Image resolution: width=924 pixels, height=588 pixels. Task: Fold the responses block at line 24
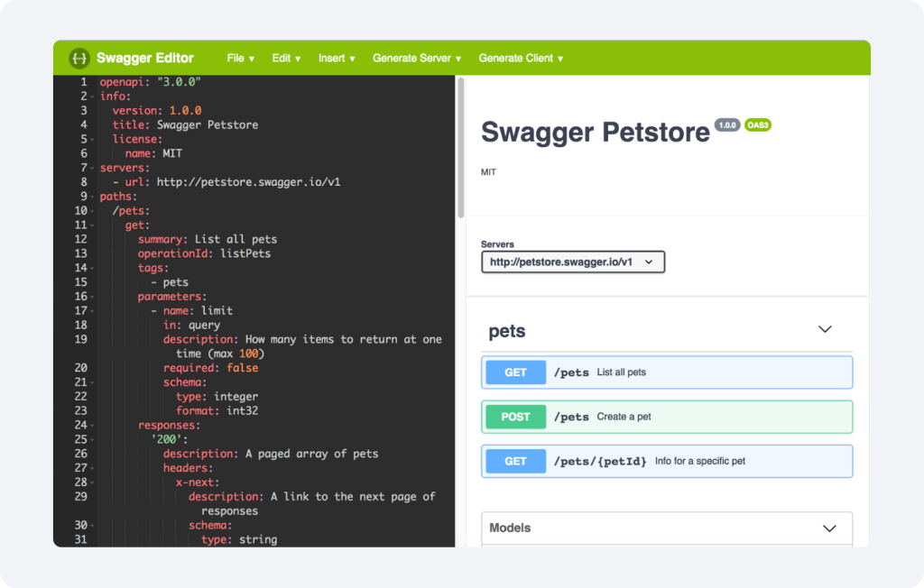92,426
